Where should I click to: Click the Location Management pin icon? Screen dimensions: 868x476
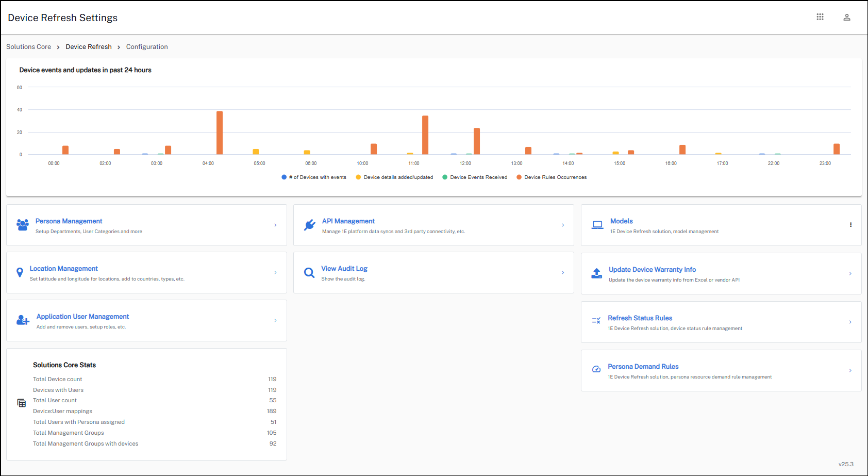point(20,272)
